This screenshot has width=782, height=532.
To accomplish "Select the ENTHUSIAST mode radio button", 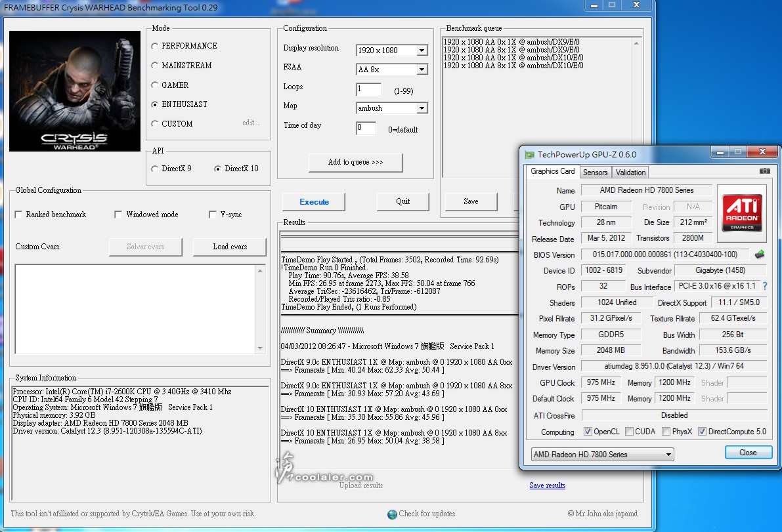I will (154, 104).
